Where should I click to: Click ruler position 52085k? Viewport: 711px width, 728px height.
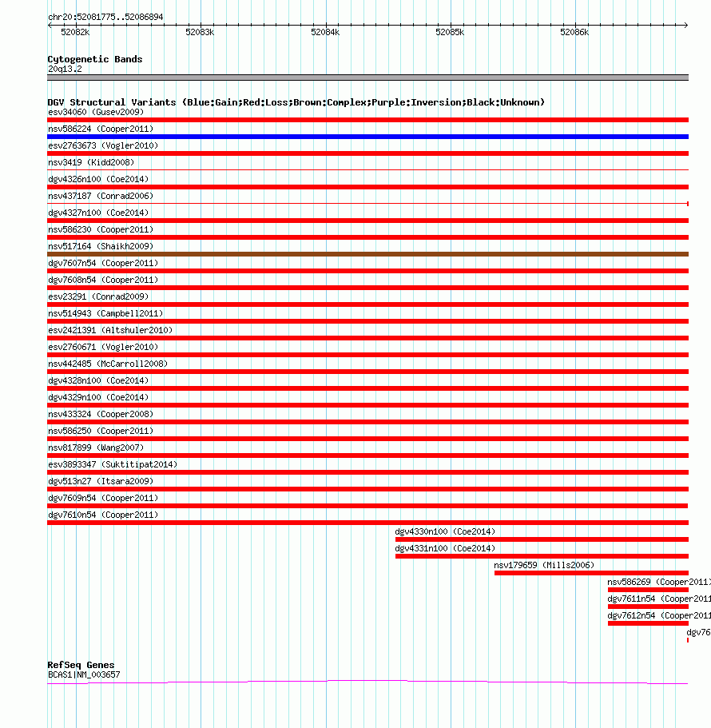450,32
